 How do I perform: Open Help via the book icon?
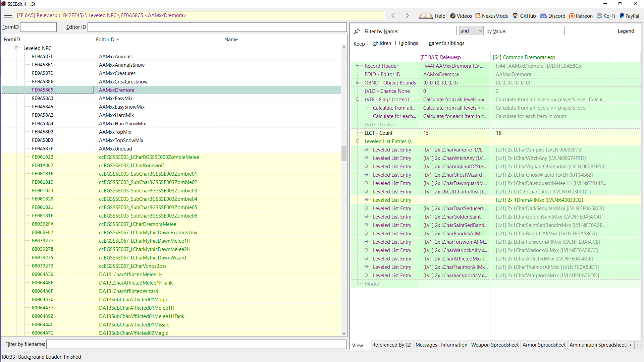426,16
